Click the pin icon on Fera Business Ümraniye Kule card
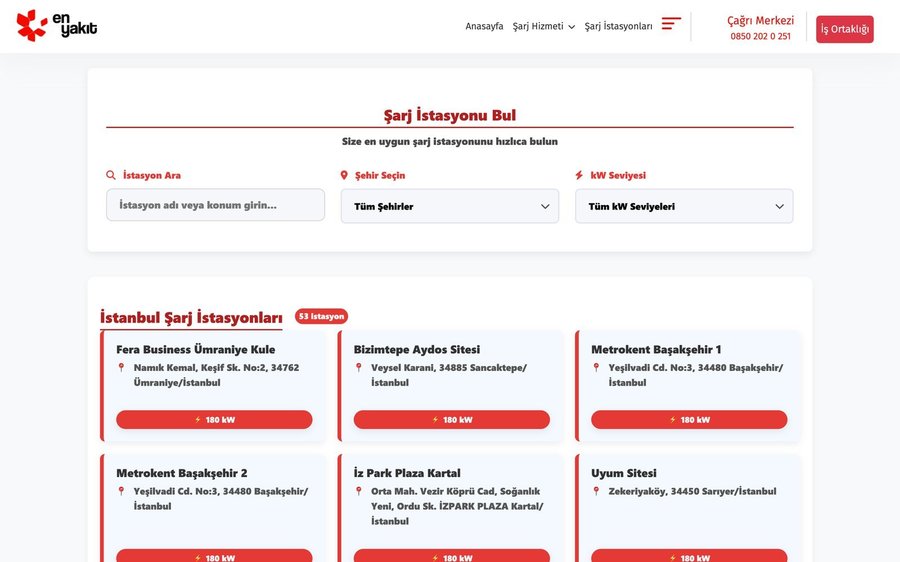 (121, 367)
